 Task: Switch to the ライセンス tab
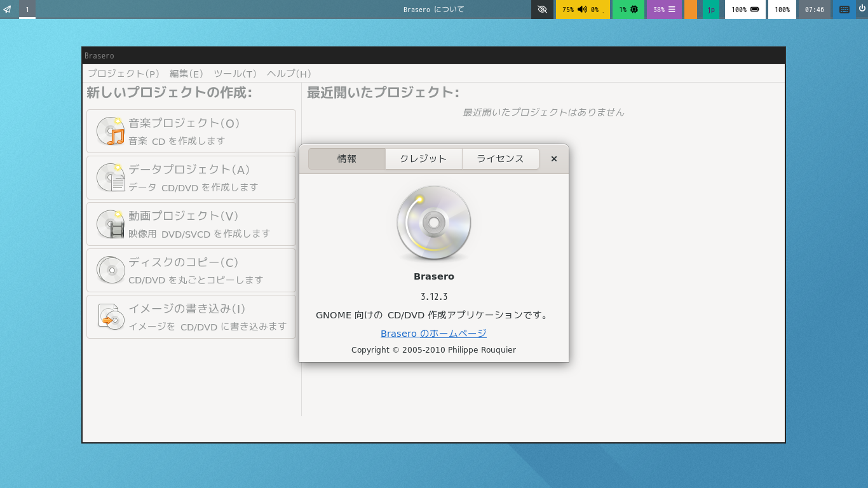tap(501, 159)
